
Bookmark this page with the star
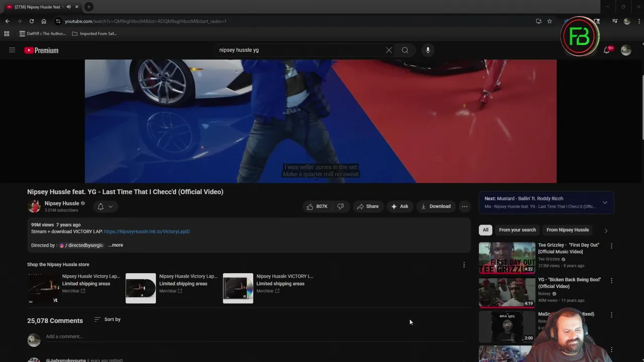tap(549, 21)
